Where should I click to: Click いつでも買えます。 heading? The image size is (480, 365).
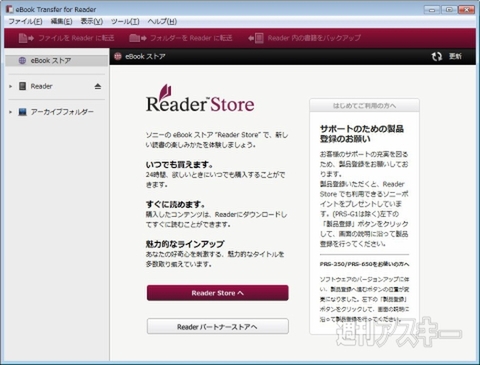click(x=179, y=164)
